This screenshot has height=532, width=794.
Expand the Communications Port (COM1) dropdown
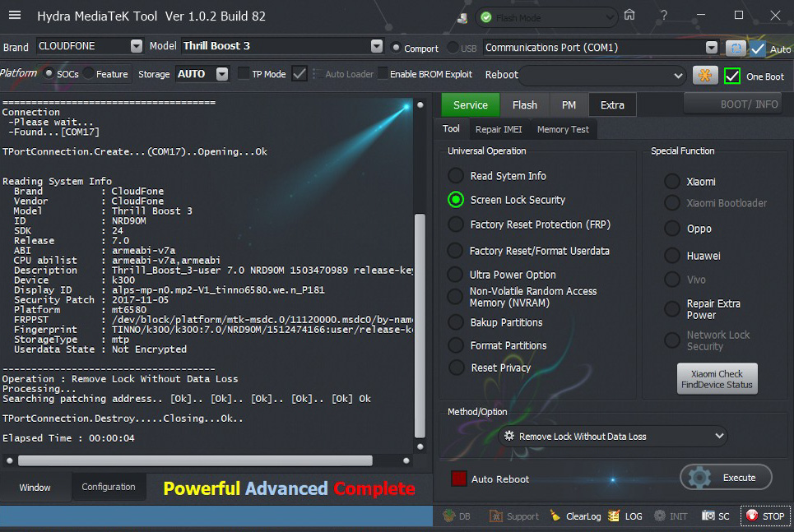pyautogui.click(x=711, y=48)
